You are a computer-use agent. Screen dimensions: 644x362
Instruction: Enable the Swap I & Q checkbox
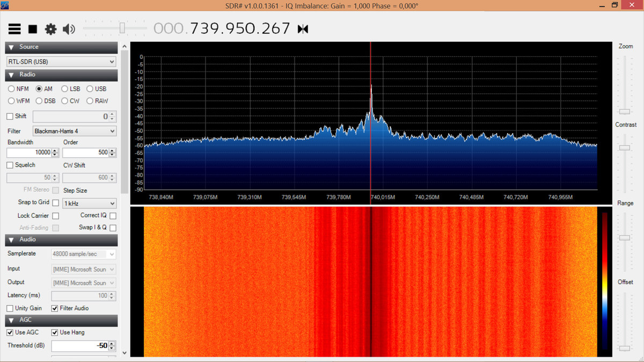coord(113,228)
